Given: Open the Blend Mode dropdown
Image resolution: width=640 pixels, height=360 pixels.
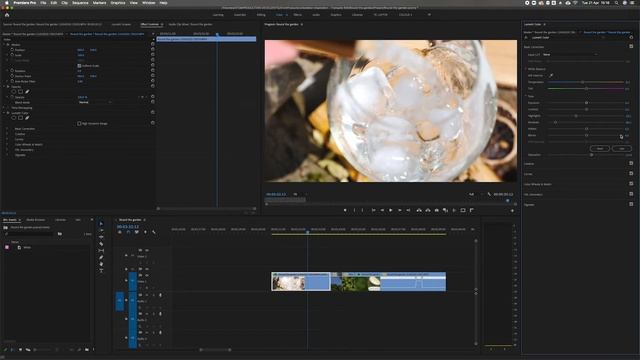Looking at the screenshot, I should [95, 102].
